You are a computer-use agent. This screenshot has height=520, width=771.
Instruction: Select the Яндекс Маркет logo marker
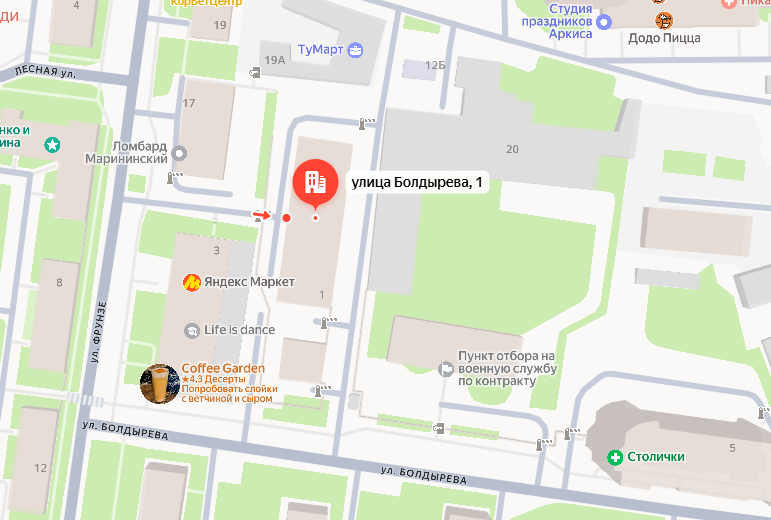click(192, 283)
